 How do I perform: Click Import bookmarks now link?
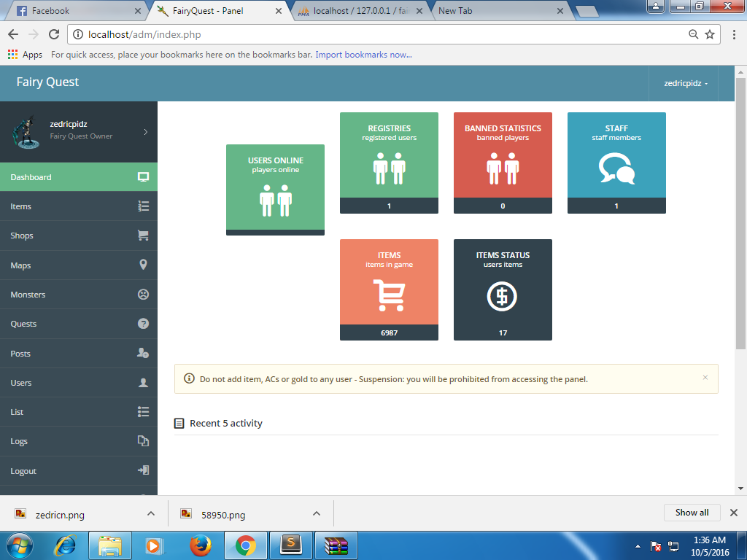[x=363, y=55]
